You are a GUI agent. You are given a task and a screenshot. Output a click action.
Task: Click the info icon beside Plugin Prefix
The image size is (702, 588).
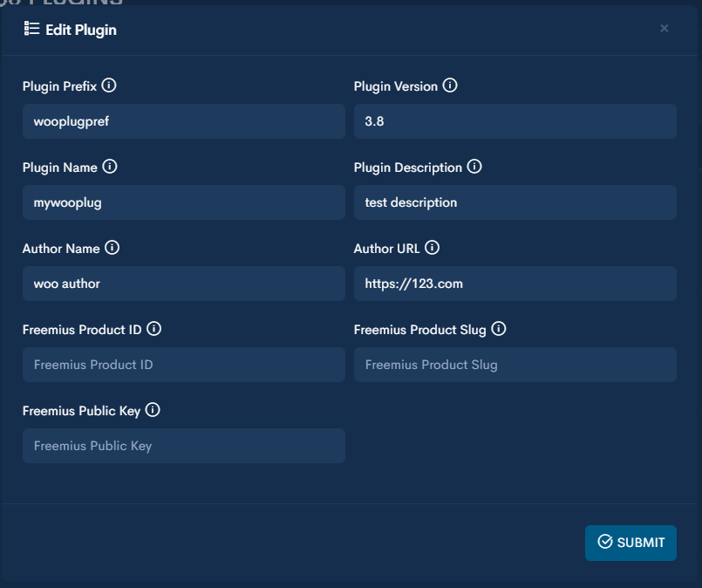click(x=109, y=85)
